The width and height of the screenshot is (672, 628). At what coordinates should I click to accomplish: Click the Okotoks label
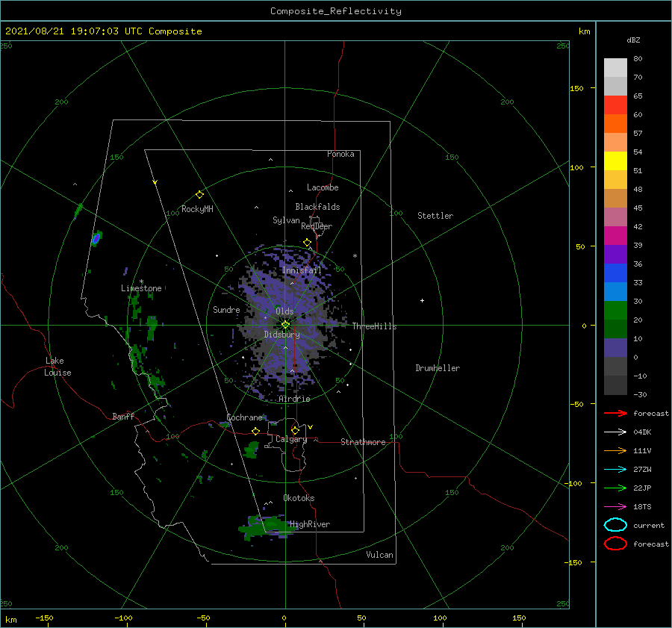click(299, 497)
